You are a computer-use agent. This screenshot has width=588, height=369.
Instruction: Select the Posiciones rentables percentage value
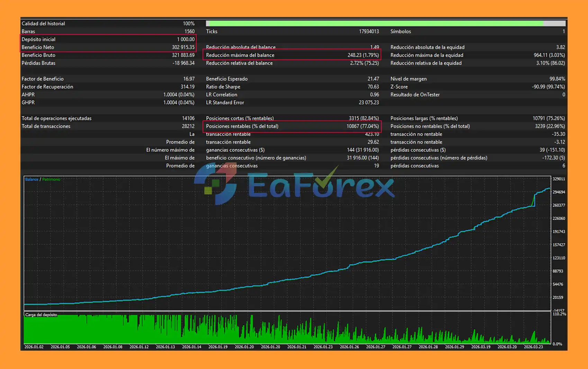363,126
